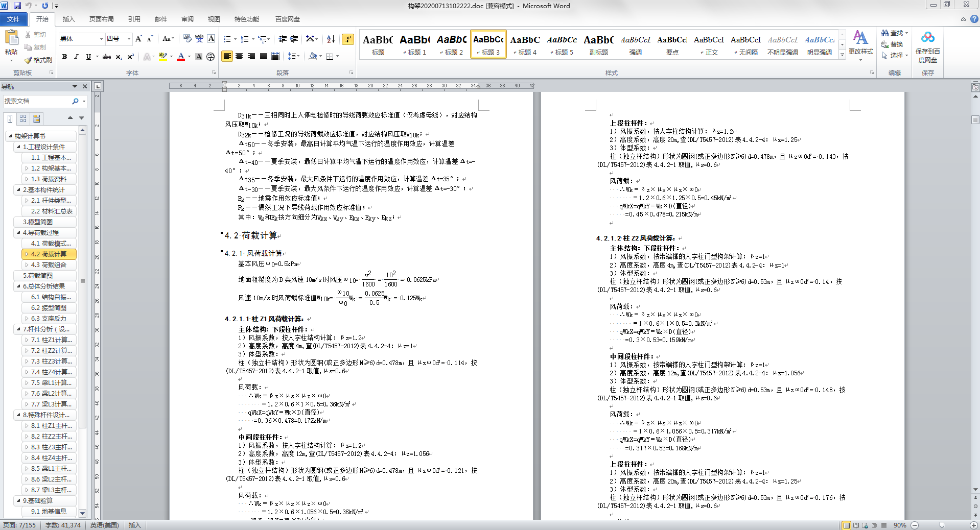Apply strikethrough with the abc icon
Screen dimensions: 980x530
click(x=106, y=57)
